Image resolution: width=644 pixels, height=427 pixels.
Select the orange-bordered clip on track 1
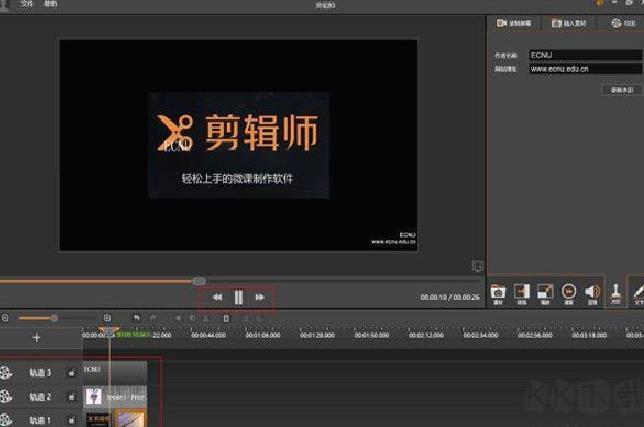(x=131, y=419)
